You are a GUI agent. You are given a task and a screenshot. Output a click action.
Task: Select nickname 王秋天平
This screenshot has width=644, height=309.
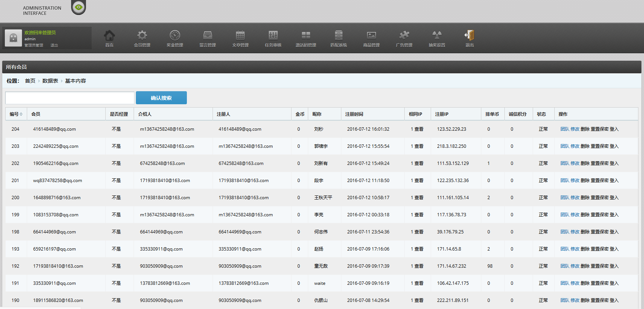coord(323,198)
